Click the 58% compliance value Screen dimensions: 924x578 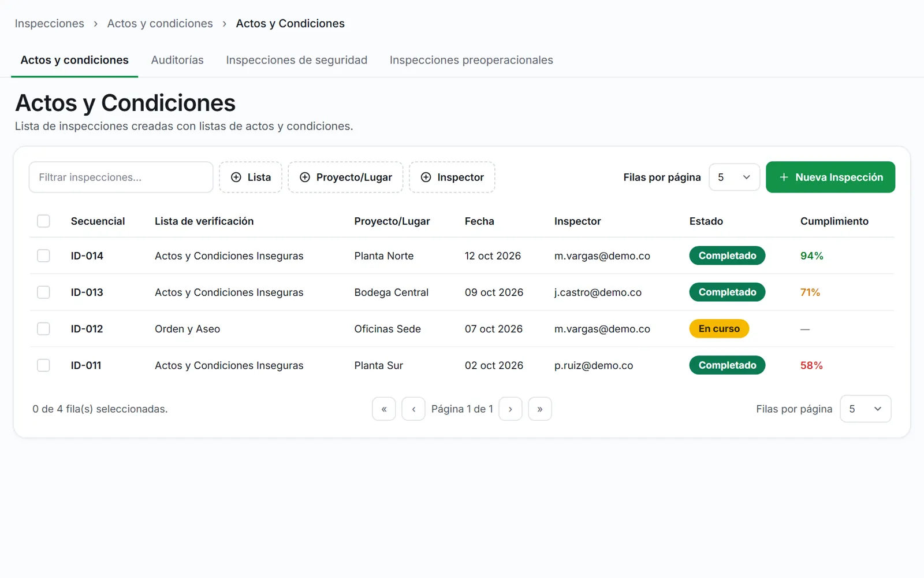811,365
